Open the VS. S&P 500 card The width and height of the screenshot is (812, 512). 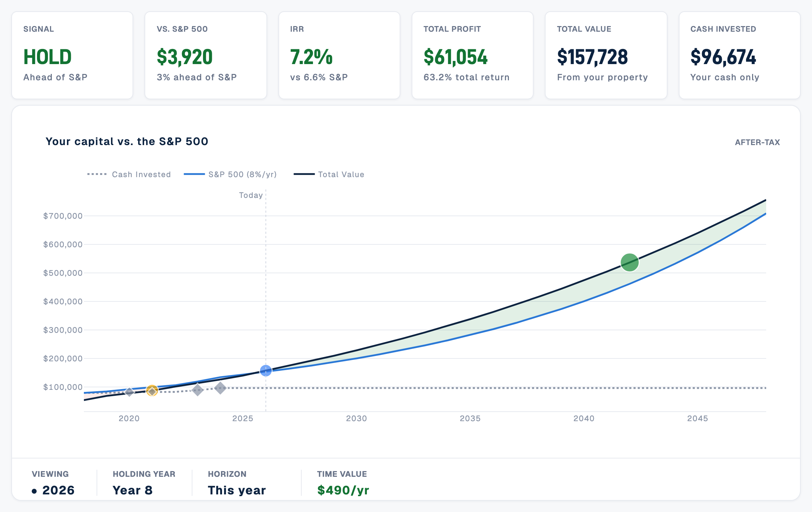(206, 55)
